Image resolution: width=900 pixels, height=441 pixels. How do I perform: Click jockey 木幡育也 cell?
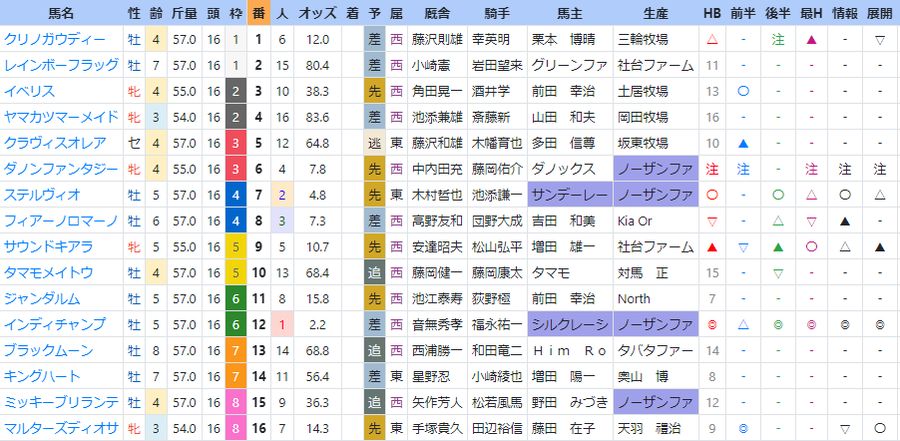point(498,143)
